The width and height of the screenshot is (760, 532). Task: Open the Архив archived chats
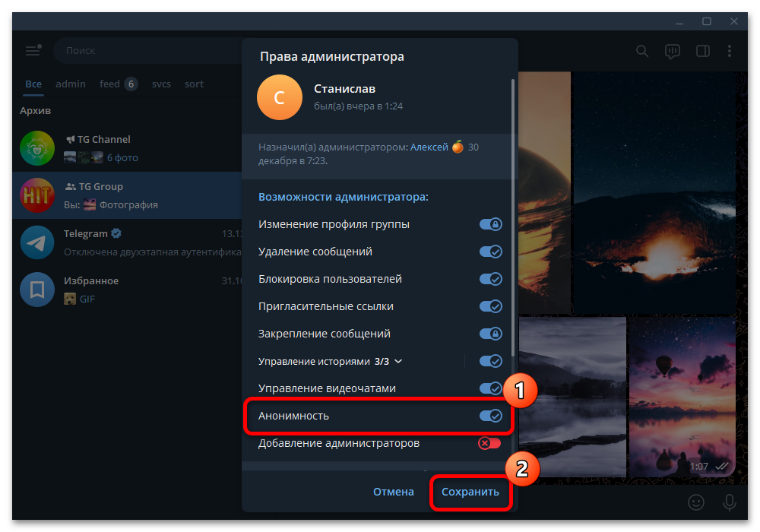click(36, 110)
